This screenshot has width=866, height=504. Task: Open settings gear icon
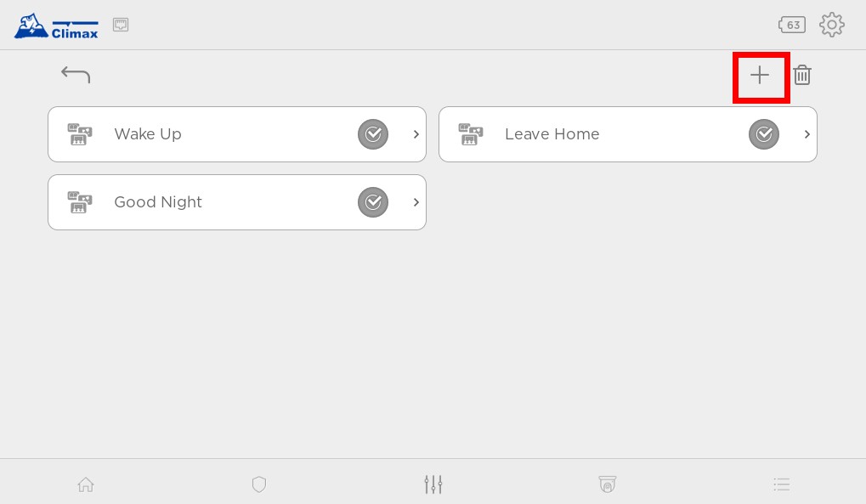(x=832, y=25)
